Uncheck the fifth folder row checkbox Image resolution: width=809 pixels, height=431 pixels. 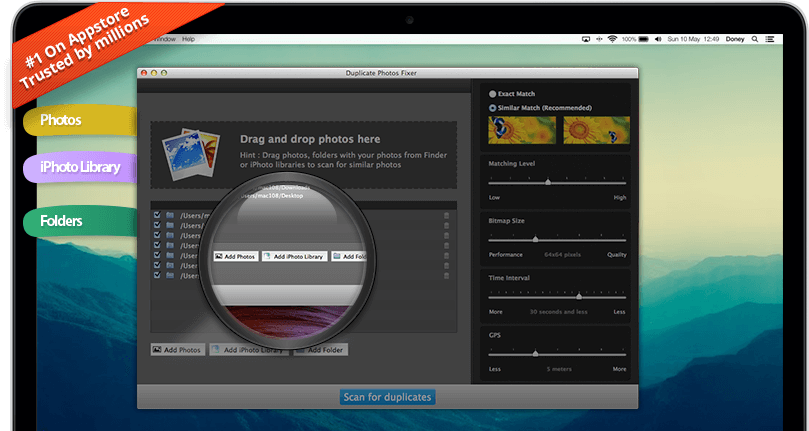click(x=157, y=255)
